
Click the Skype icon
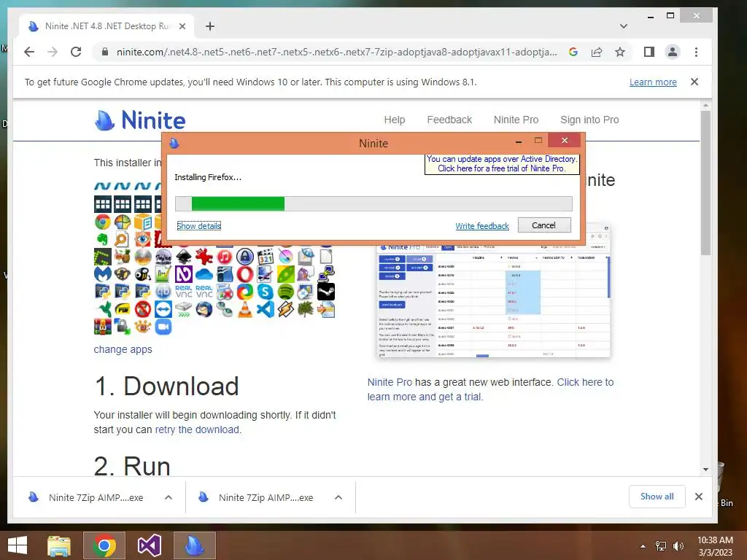point(266,292)
